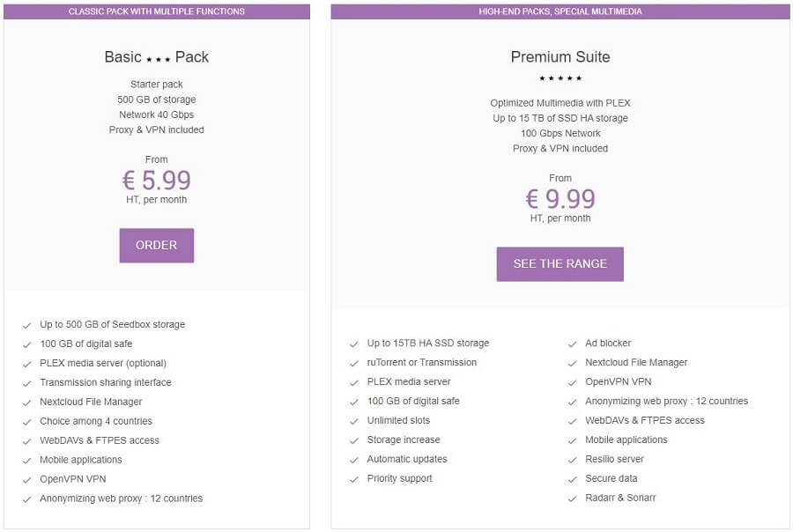The width and height of the screenshot is (793, 532).
Task: Click the SEE THE RANGE button
Action: click(x=560, y=264)
